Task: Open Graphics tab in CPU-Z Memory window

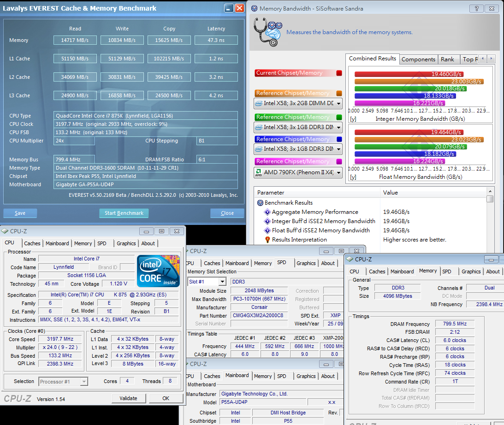Action: [x=471, y=272]
